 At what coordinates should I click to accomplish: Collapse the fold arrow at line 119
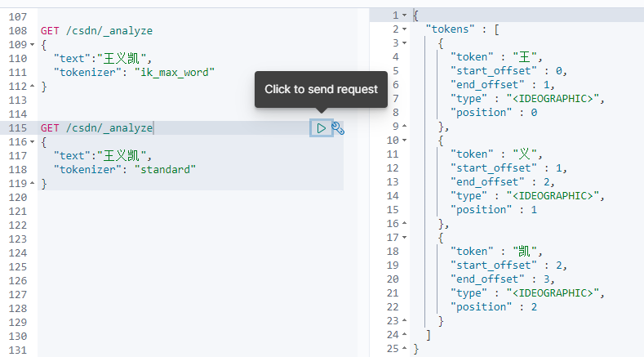(x=32, y=184)
